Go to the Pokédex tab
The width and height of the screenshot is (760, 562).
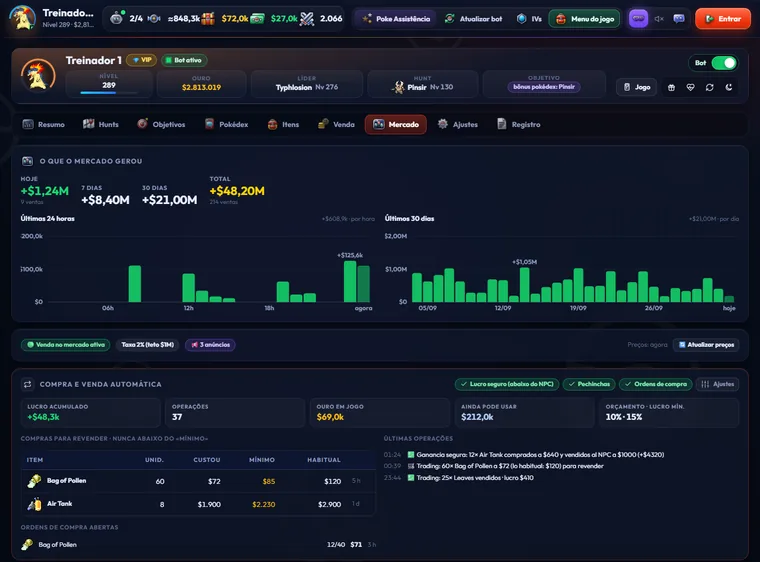[x=226, y=125]
